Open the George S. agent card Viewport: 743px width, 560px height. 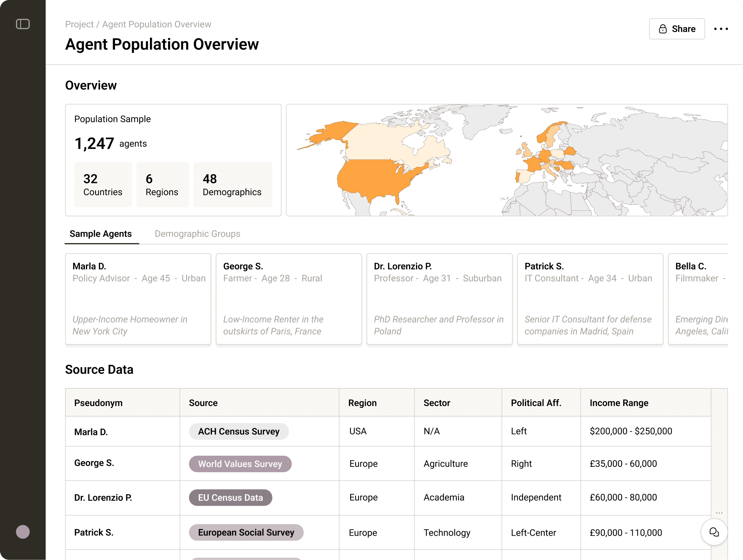point(289,299)
